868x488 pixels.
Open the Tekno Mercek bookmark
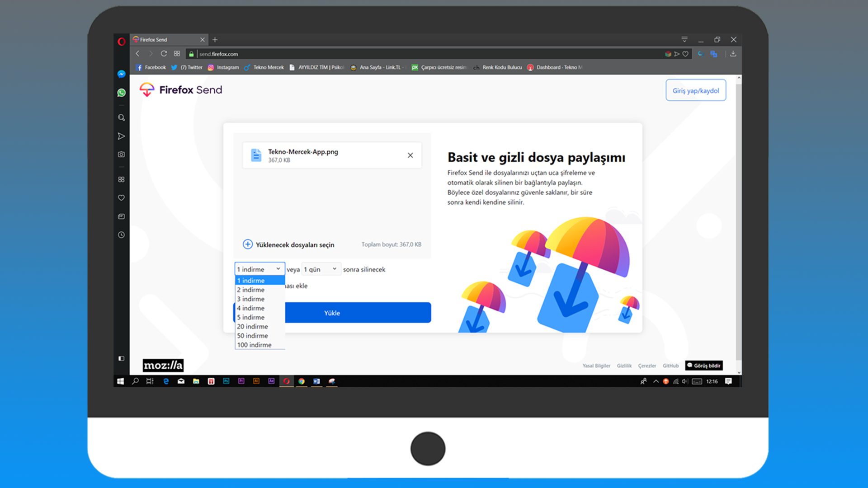click(264, 67)
